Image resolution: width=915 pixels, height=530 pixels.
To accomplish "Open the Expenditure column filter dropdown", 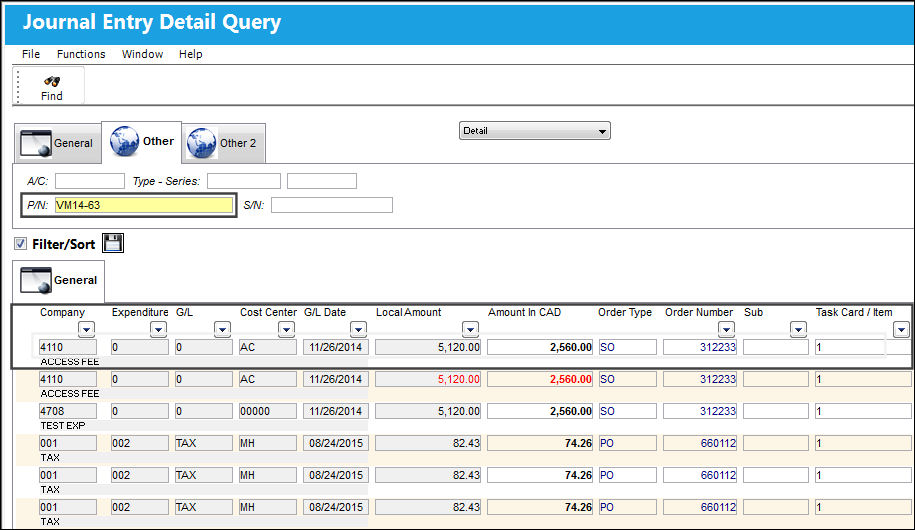I will tap(158, 330).
